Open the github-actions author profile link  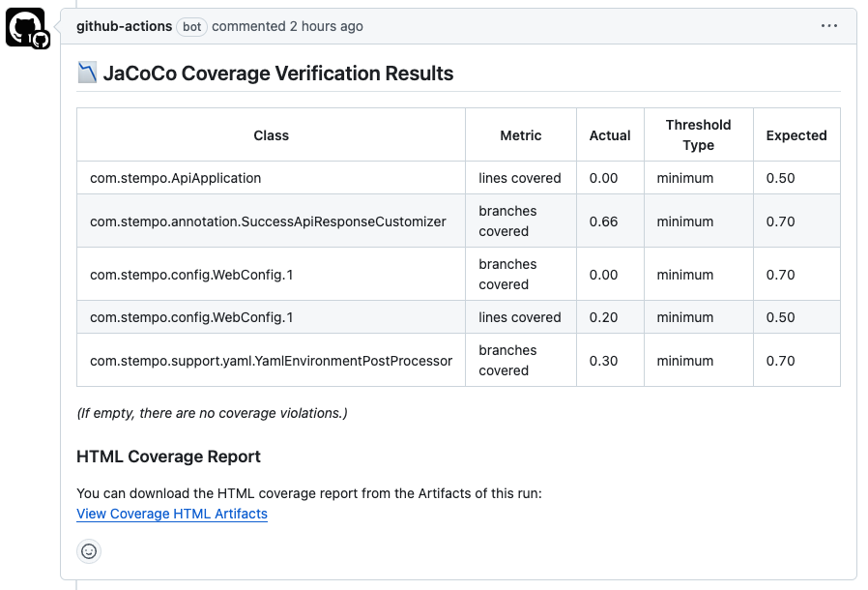[x=124, y=26]
